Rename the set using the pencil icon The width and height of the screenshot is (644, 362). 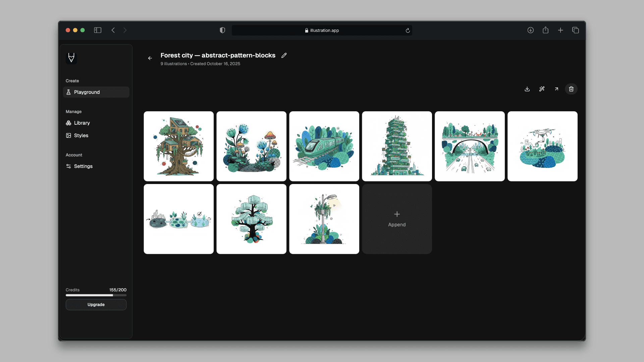click(284, 55)
